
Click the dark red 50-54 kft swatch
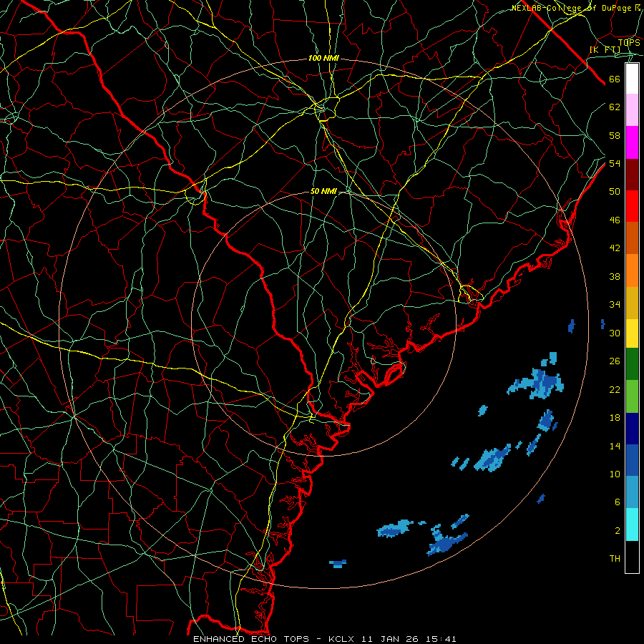point(632,174)
